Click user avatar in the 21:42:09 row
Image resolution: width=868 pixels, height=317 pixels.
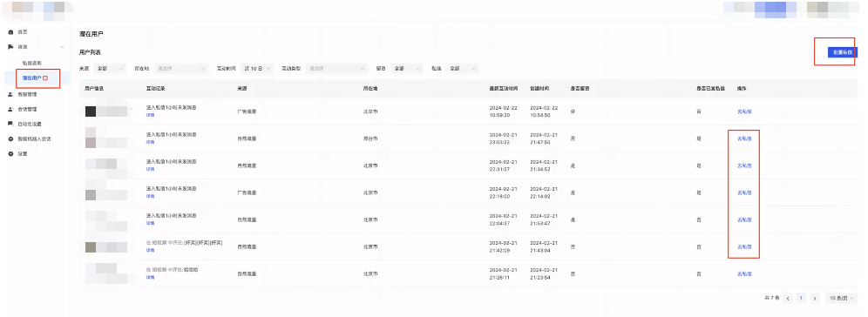pos(91,246)
